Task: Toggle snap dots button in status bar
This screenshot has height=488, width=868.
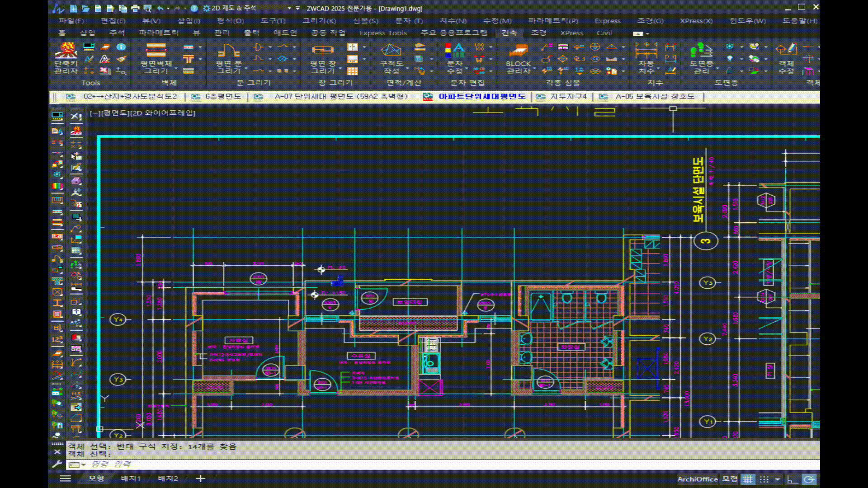Action: tap(764, 479)
